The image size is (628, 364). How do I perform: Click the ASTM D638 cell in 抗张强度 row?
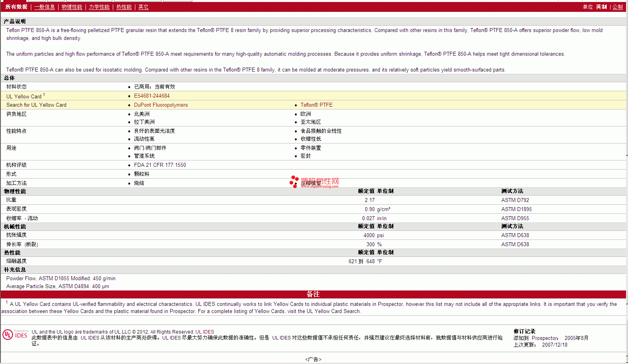pos(515,235)
